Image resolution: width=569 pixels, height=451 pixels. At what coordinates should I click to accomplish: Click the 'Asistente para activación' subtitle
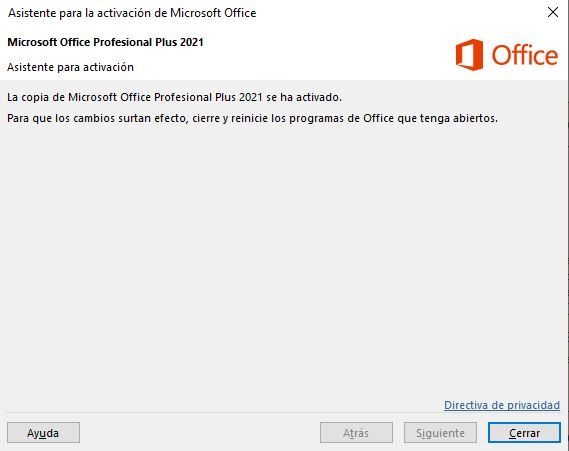pyautogui.click(x=70, y=67)
